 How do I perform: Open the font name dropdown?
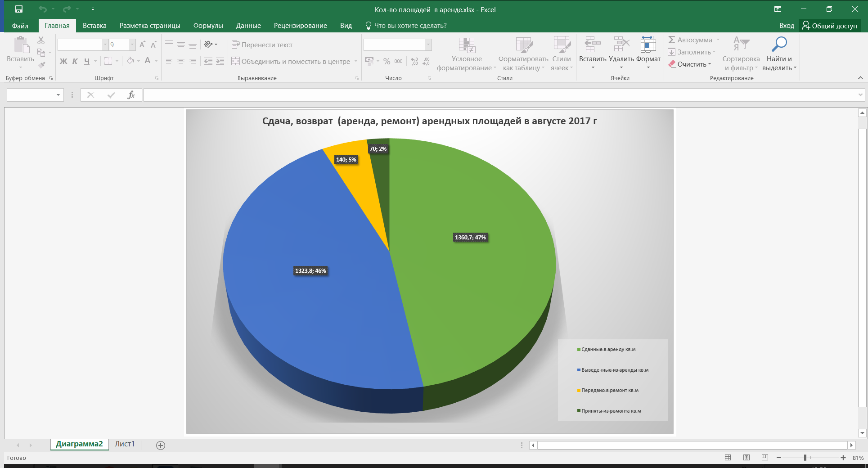[x=105, y=45]
